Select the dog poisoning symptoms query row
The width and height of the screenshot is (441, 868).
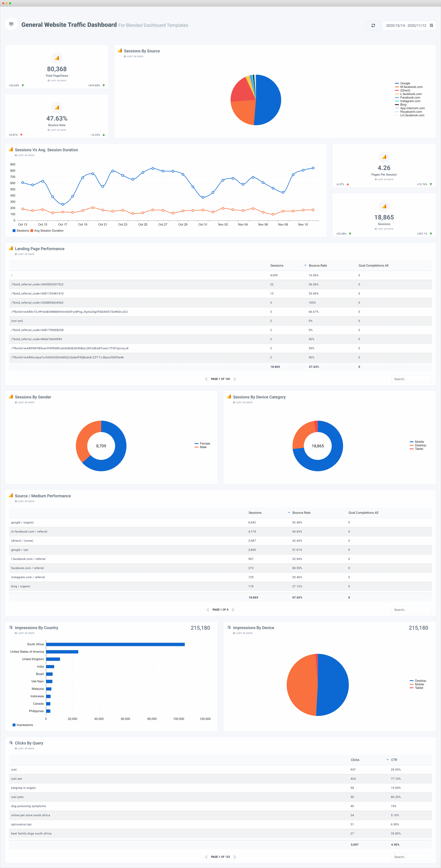coord(220,806)
